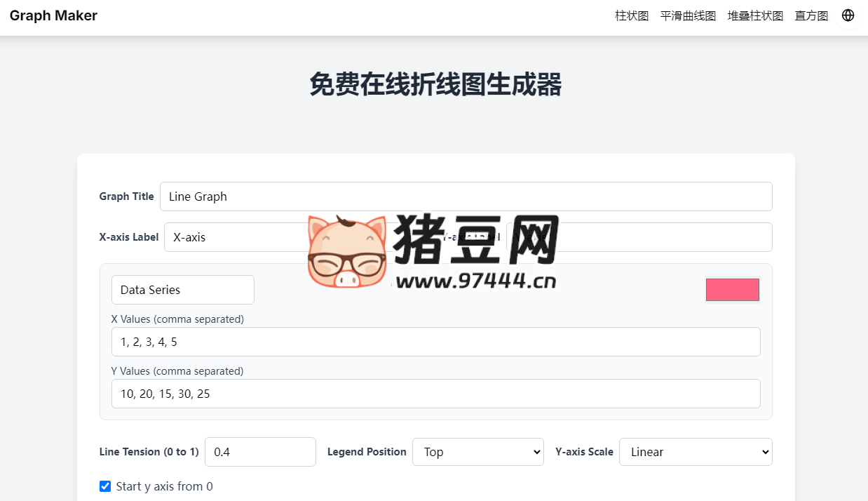
Task: Open the 平滑曲线图 page
Action: coord(687,15)
